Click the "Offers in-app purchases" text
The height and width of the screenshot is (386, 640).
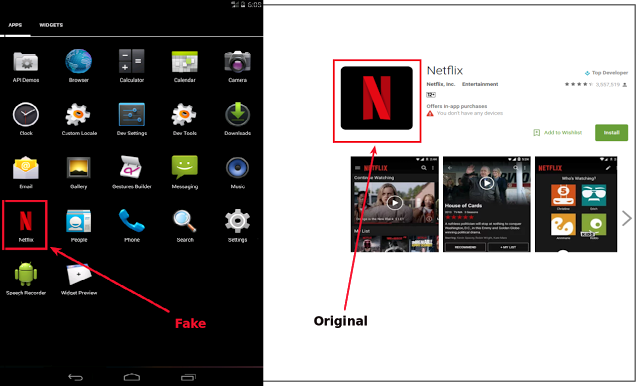pos(457,106)
